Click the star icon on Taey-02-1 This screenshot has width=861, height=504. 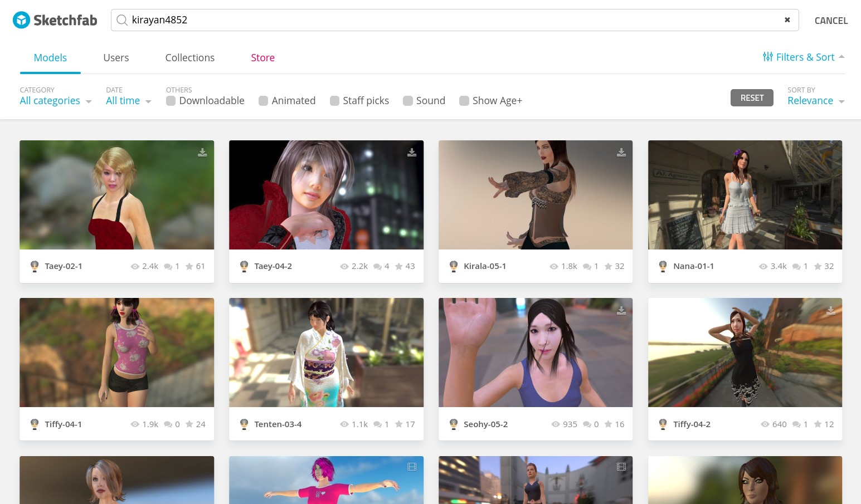click(189, 266)
